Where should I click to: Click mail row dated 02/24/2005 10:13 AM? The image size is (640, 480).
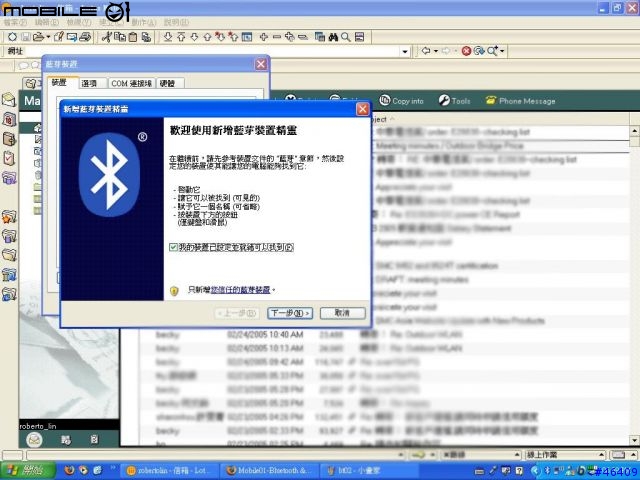click(x=384, y=349)
